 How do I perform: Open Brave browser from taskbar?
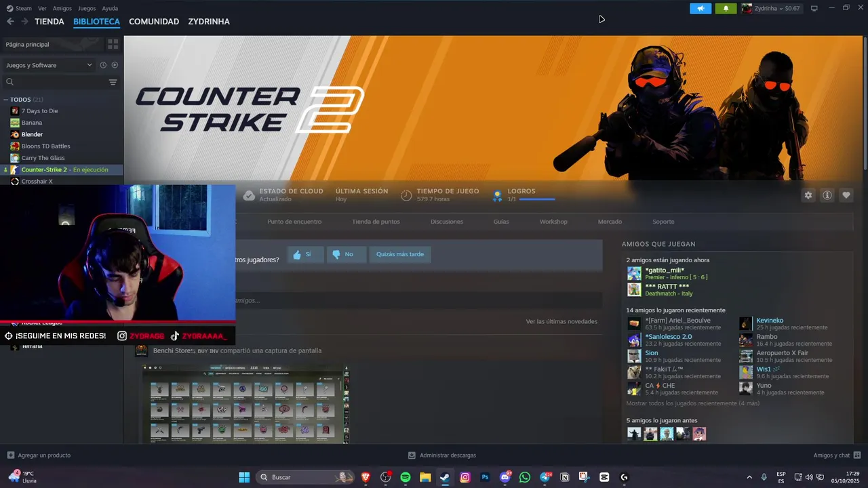[366, 477]
